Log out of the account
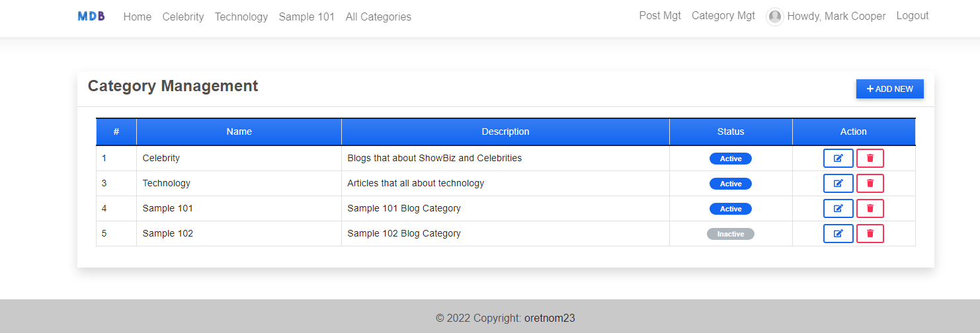Viewport: 980px width, 333px height. tap(913, 16)
